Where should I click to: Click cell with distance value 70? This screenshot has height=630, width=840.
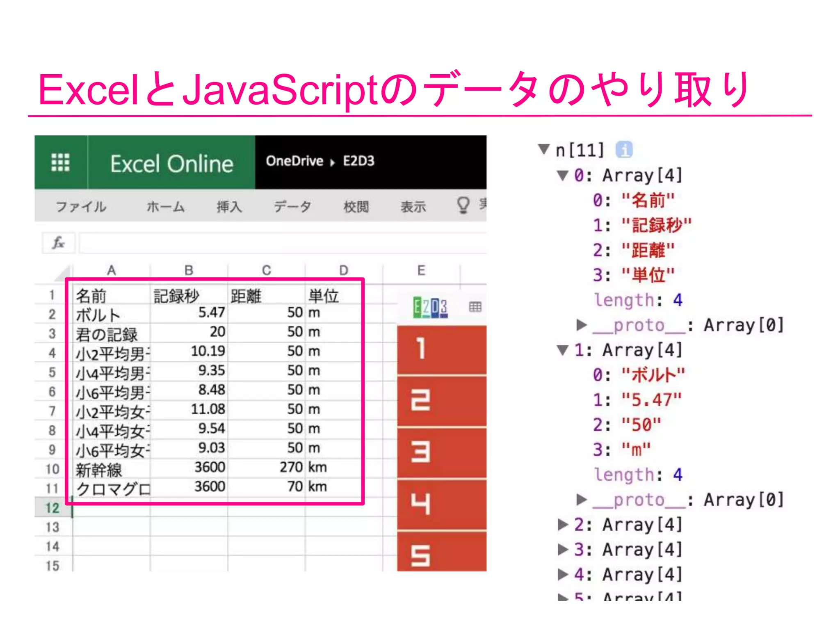tap(267, 487)
